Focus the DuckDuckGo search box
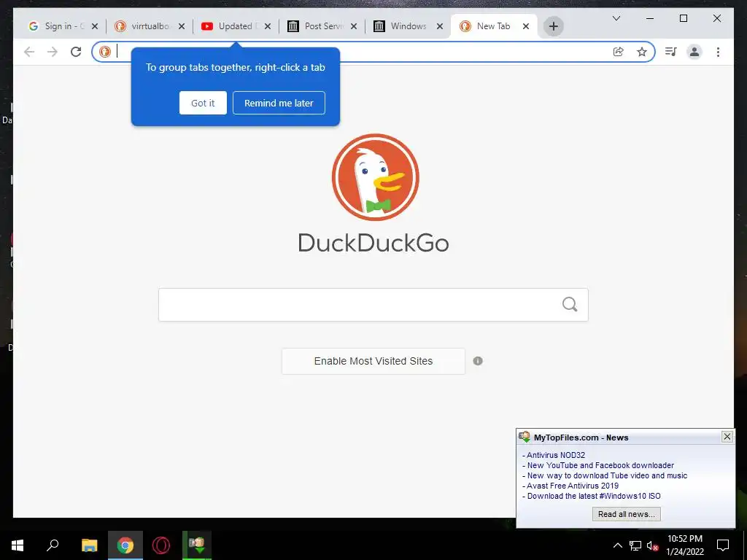The width and height of the screenshot is (747, 560). (x=373, y=305)
